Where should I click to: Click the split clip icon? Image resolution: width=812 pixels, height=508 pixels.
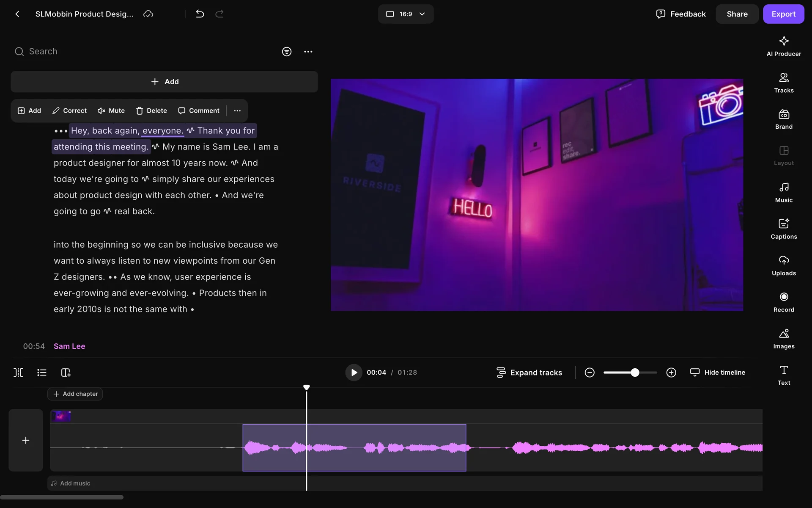coord(18,373)
